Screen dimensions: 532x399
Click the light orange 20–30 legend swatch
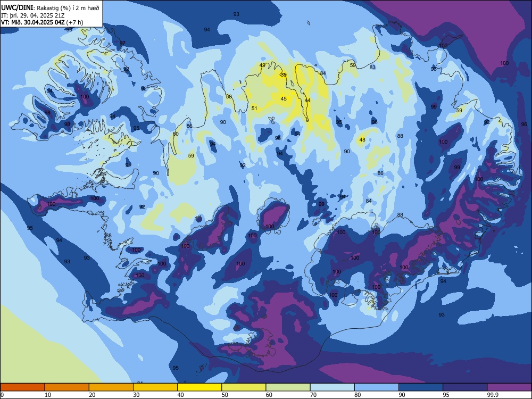pyautogui.click(x=111, y=387)
